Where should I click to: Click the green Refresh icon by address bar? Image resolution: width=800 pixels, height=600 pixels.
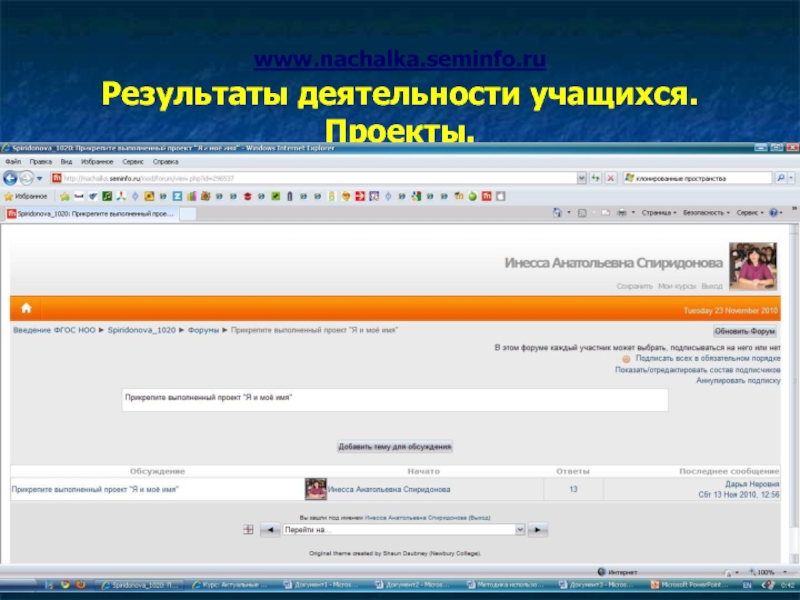click(x=595, y=178)
